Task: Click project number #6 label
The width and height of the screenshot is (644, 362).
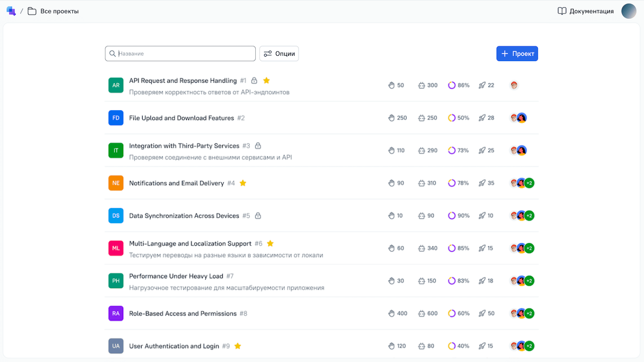Action: tap(259, 243)
